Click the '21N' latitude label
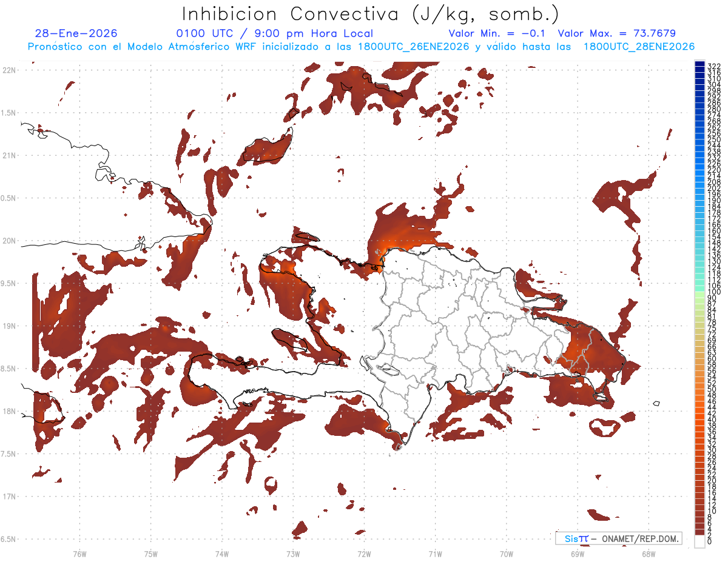Image resolution: width=728 pixels, height=562 pixels. point(9,156)
